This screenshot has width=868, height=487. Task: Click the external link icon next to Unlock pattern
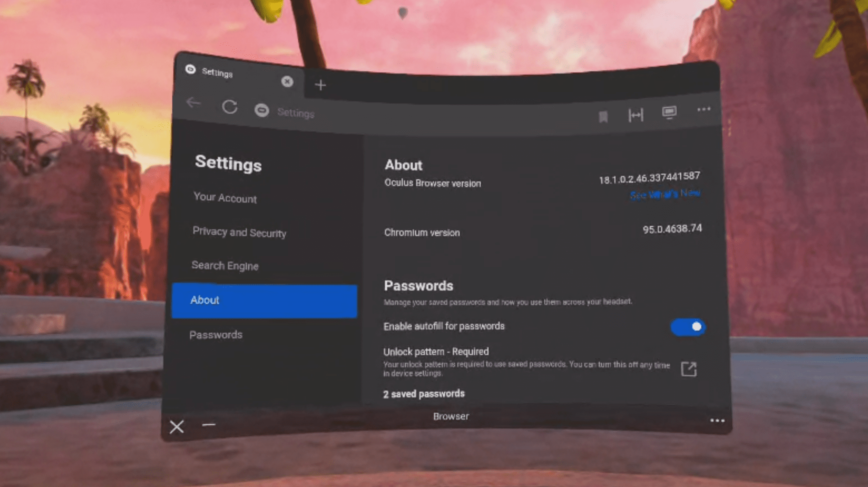(689, 368)
